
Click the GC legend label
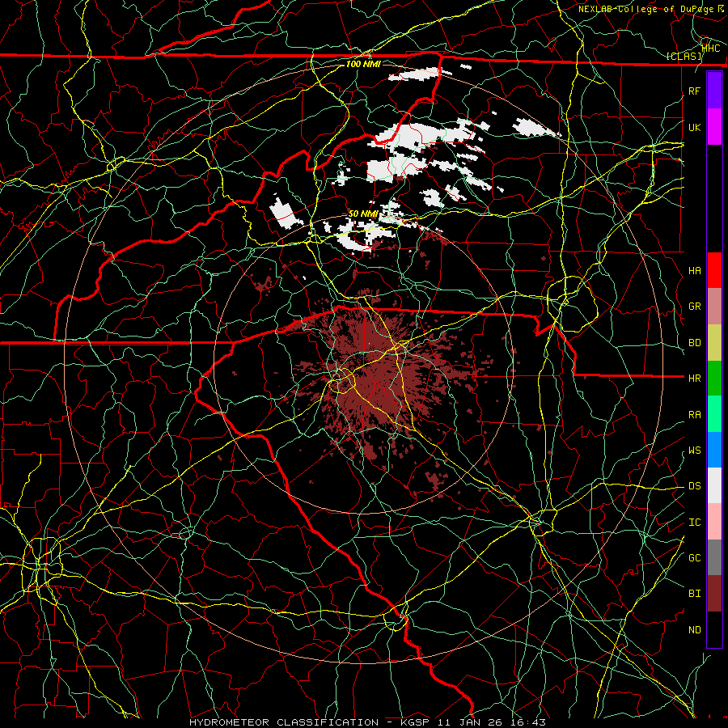pos(694,558)
